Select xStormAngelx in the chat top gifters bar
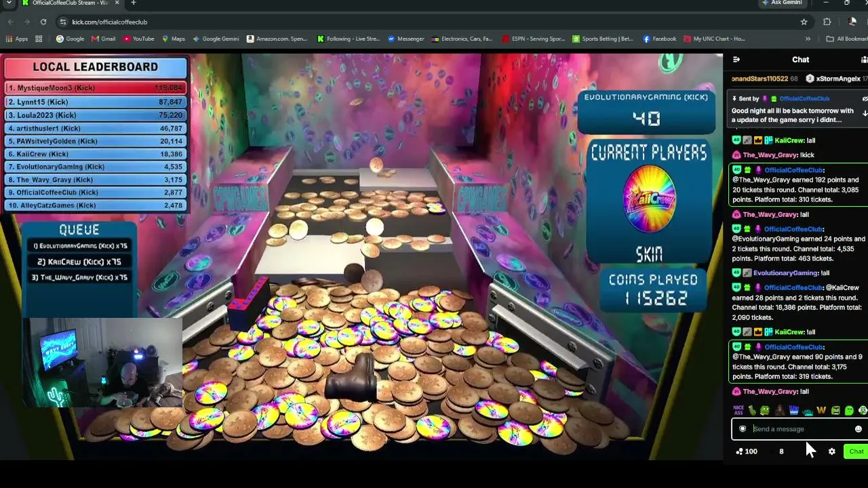Screen dimensions: 868x488 click(838, 79)
